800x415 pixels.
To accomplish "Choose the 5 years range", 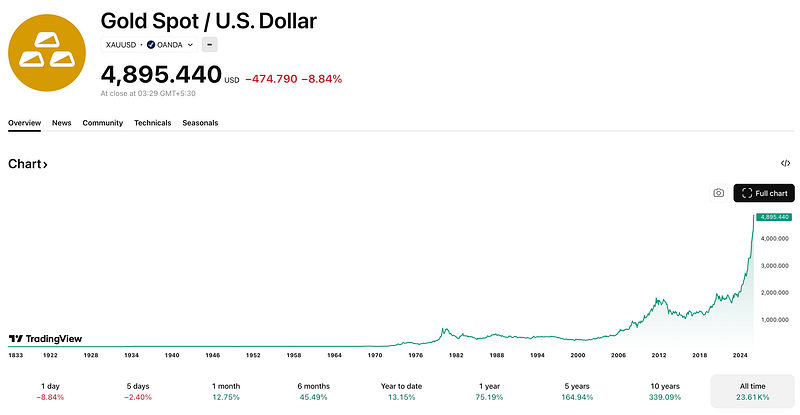I will pos(577,392).
